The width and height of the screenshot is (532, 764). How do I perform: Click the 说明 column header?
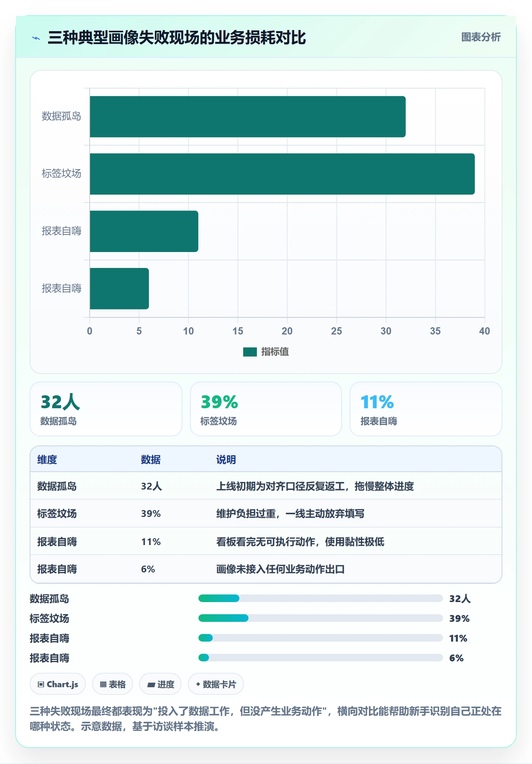[226, 460]
